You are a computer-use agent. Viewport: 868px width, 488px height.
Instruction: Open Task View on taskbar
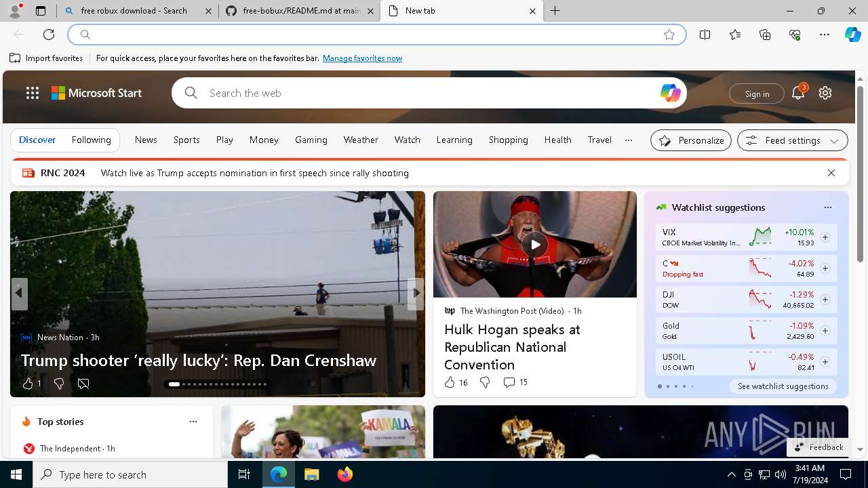coord(244,474)
